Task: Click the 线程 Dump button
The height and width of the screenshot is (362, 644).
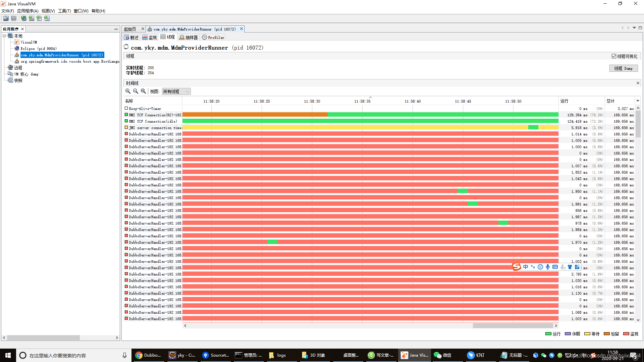Action: click(623, 68)
